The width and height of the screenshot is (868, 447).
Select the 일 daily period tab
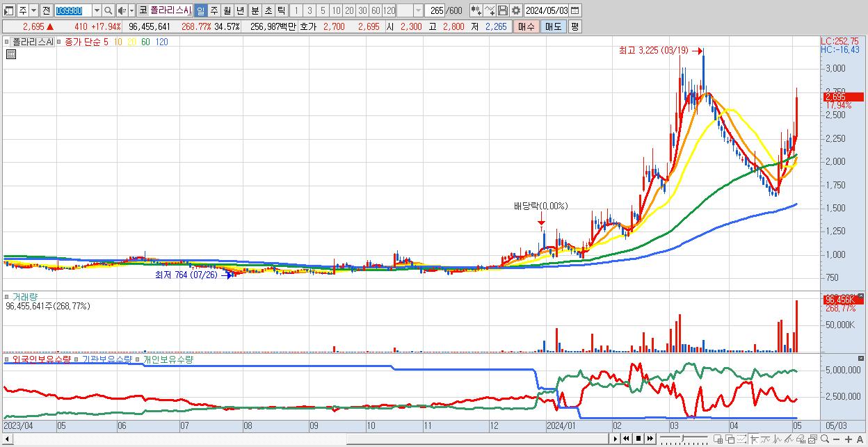click(x=200, y=10)
